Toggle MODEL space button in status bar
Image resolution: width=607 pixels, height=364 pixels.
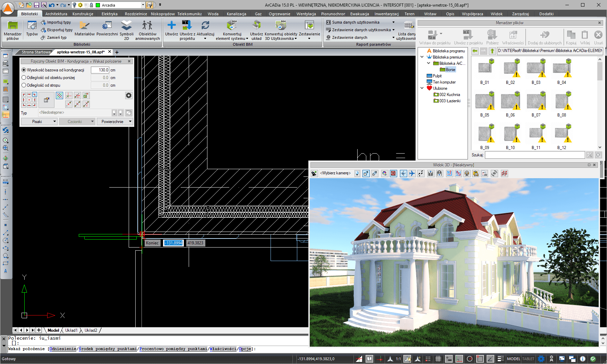[513, 359]
